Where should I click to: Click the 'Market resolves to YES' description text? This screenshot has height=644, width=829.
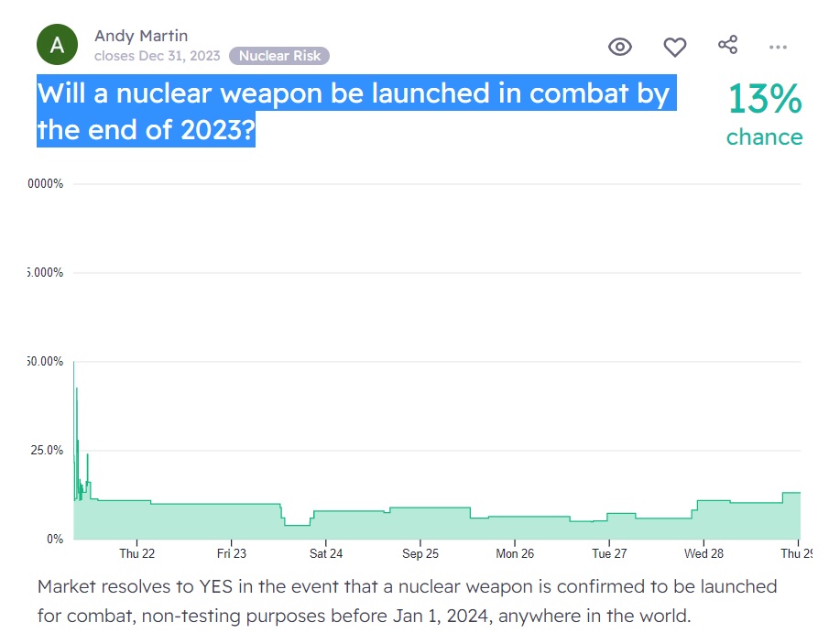407,601
